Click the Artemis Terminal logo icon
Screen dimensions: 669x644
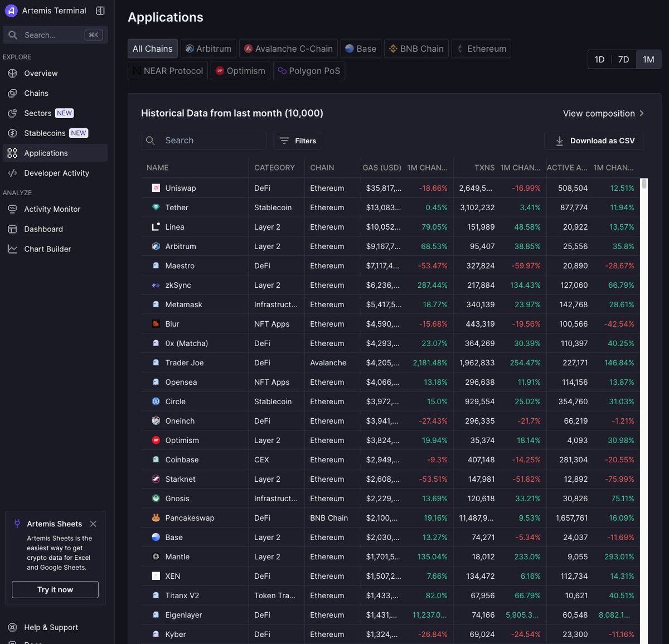11,11
